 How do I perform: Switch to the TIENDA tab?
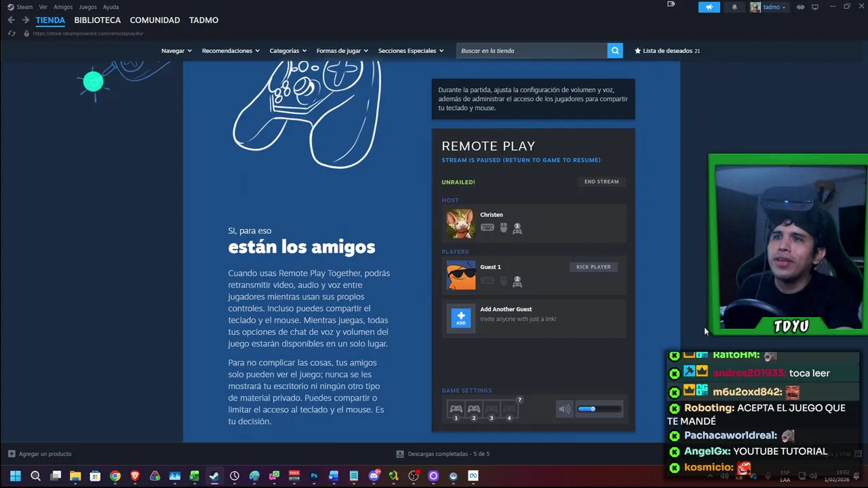pos(50,20)
